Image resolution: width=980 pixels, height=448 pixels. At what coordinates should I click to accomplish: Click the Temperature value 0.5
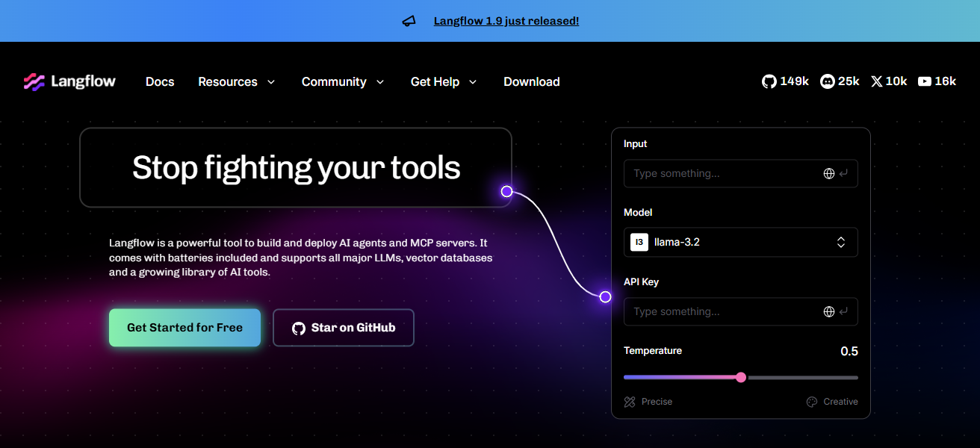(849, 351)
